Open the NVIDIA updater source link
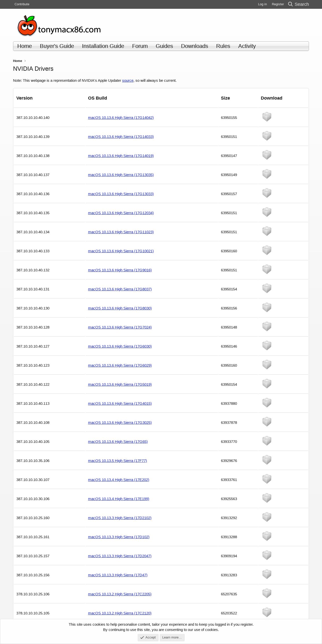The width and height of the screenshot is (322, 644). [x=128, y=80]
